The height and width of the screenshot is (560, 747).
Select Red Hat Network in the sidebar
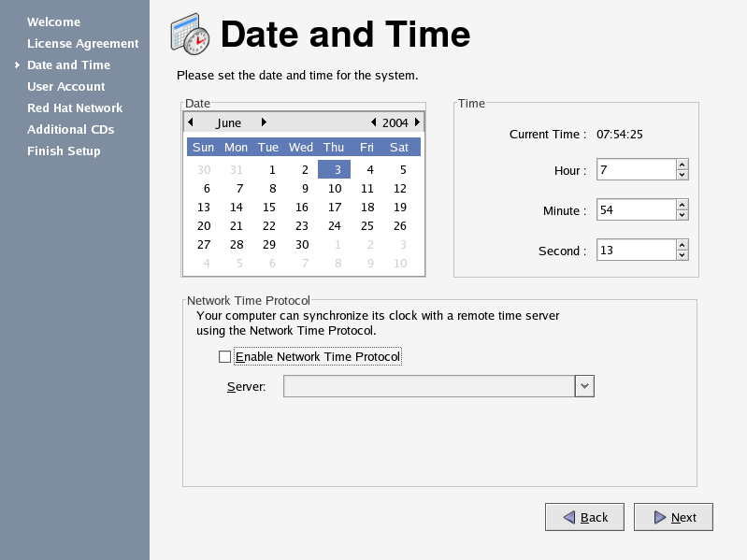[75, 108]
